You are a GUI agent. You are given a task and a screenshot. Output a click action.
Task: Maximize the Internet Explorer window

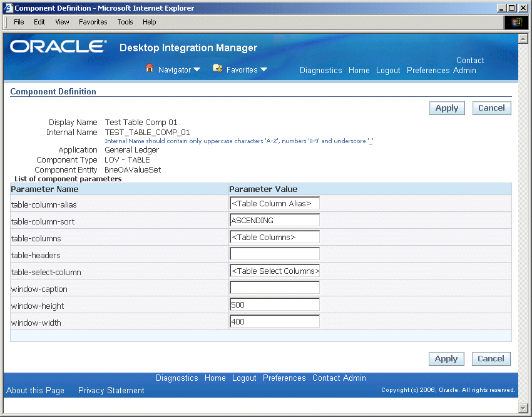(x=512, y=8)
